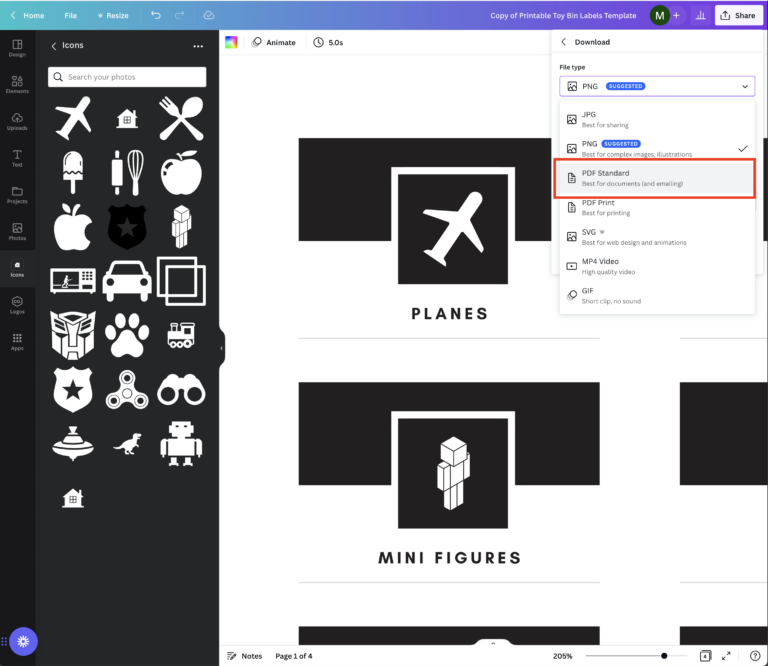Click the redo arrow in top bar
Viewport: 768px width, 666px height.
[x=181, y=16]
